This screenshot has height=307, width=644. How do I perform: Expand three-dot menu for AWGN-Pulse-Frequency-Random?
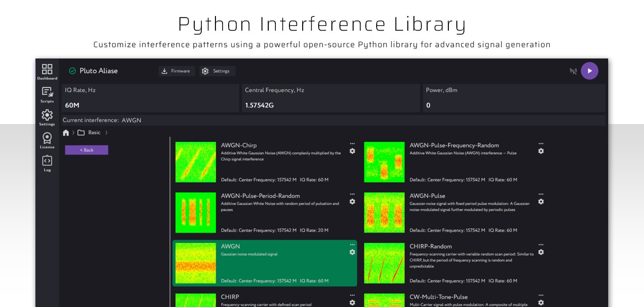[x=541, y=143]
